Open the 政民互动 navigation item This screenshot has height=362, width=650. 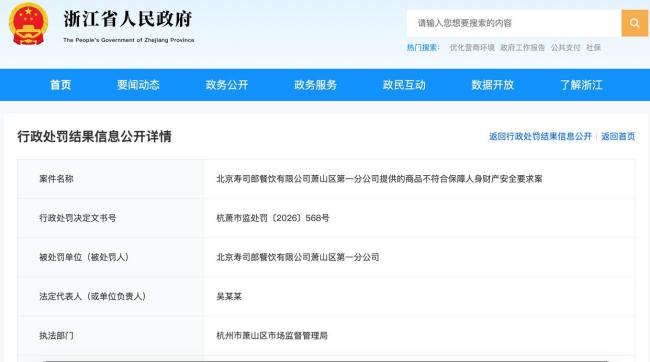(x=404, y=85)
